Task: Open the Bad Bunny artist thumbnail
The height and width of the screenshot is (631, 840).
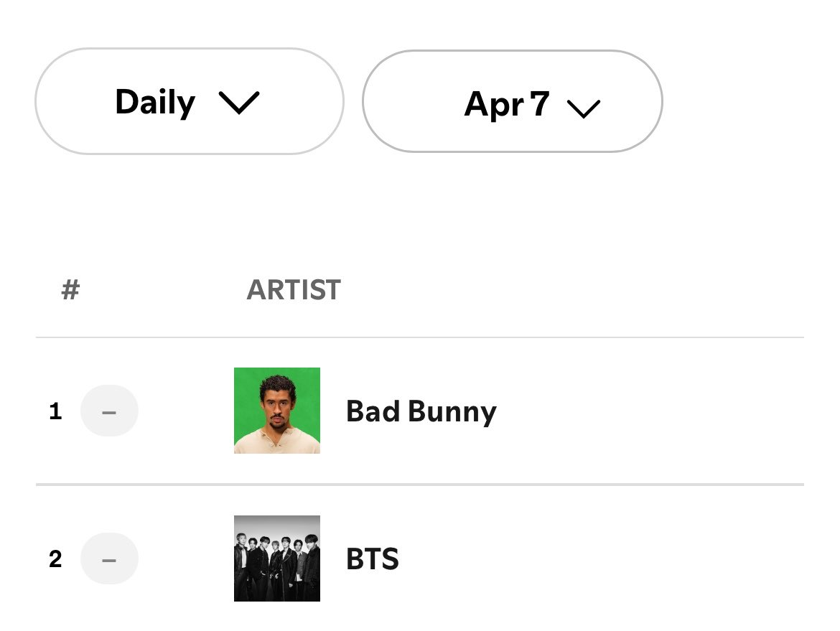Action: 277,411
